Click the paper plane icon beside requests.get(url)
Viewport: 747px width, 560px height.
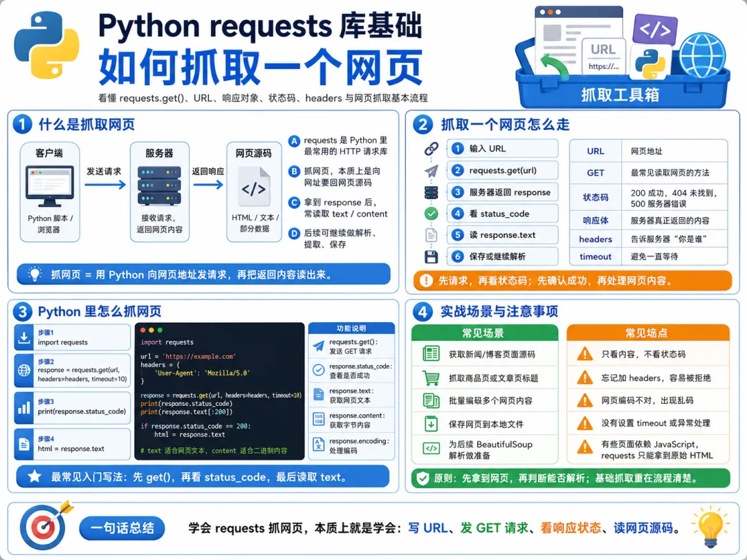[431, 171]
